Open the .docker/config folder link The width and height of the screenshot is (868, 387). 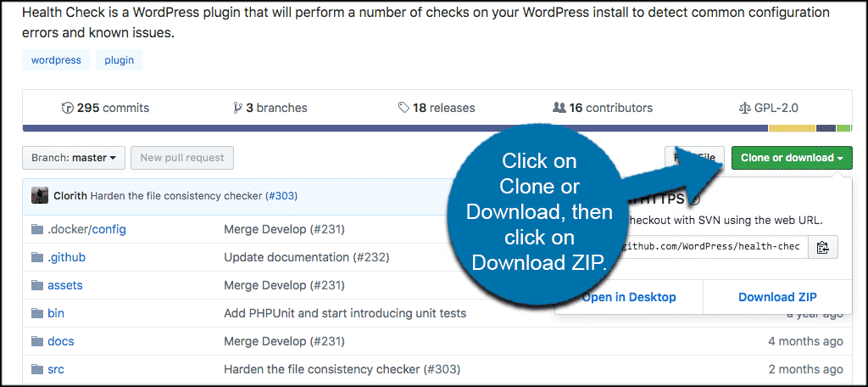pos(87,229)
